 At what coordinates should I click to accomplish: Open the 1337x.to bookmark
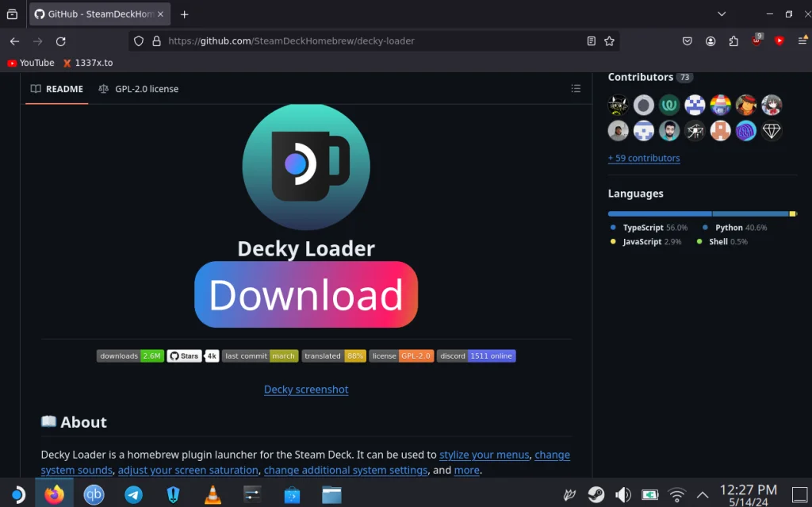click(88, 63)
